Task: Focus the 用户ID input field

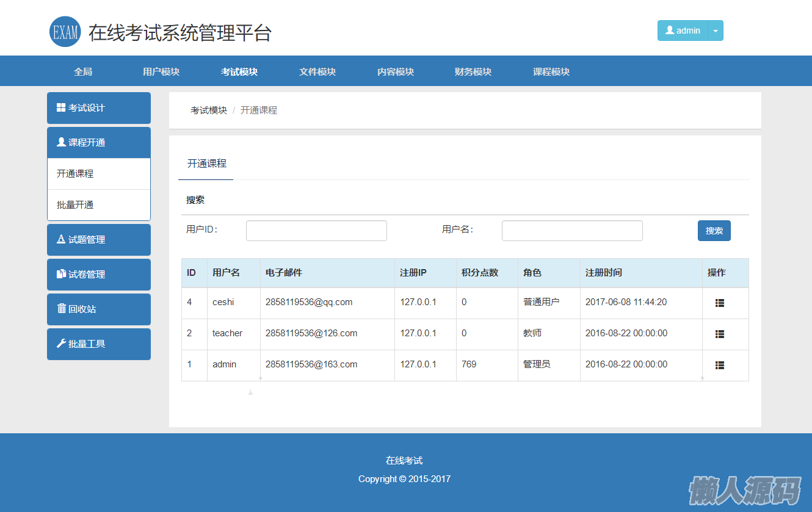Action: (x=316, y=231)
